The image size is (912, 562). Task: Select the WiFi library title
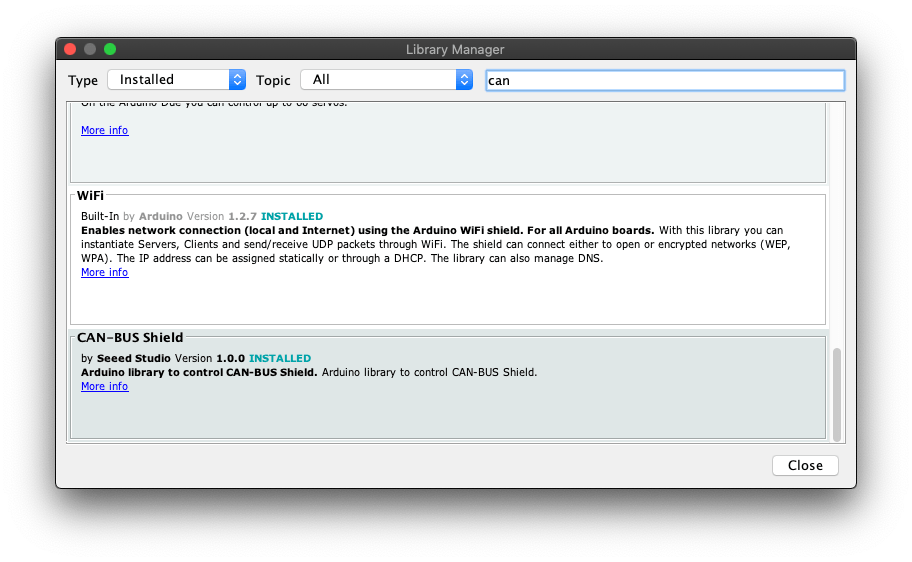click(90, 195)
